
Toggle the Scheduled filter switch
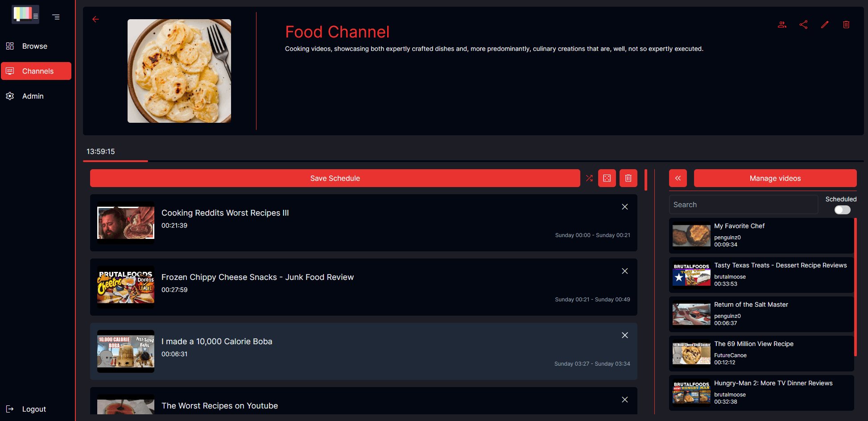pyautogui.click(x=842, y=210)
